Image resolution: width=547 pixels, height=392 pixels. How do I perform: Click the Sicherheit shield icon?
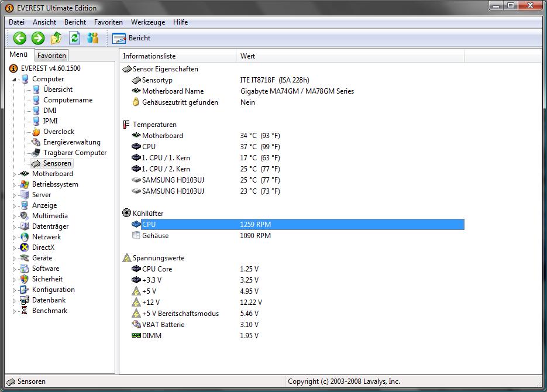pyautogui.click(x=25, y=279)
